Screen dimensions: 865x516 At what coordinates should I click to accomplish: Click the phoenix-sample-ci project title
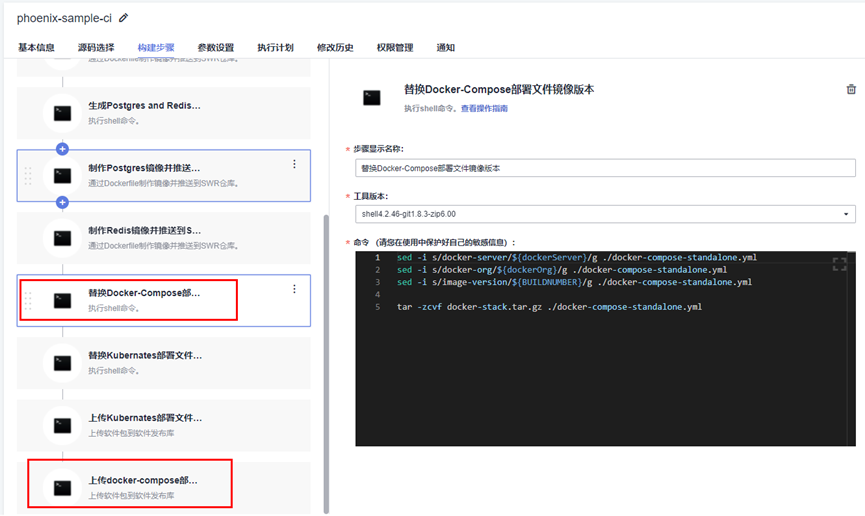[64, 18]
